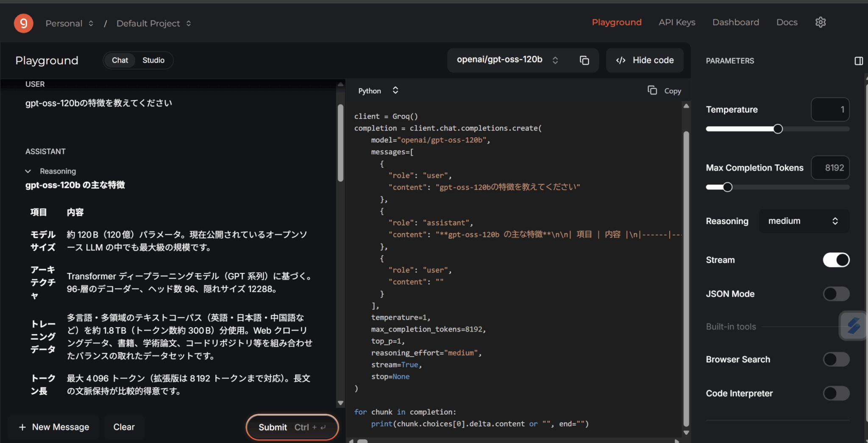The height and width of the screenshot is (443, 868).
Task: Open the Dashboard page
Action: tap(736, 22)
